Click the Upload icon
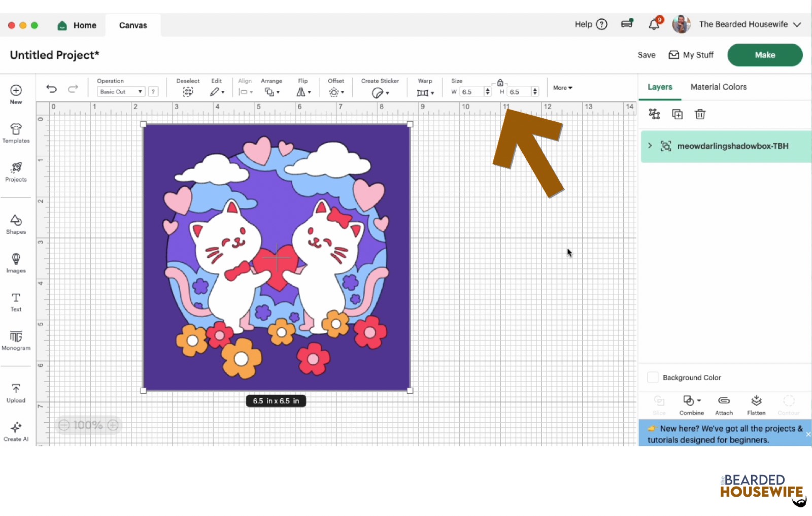The height and width of the screenshot is (516, 812). point(16,390)
